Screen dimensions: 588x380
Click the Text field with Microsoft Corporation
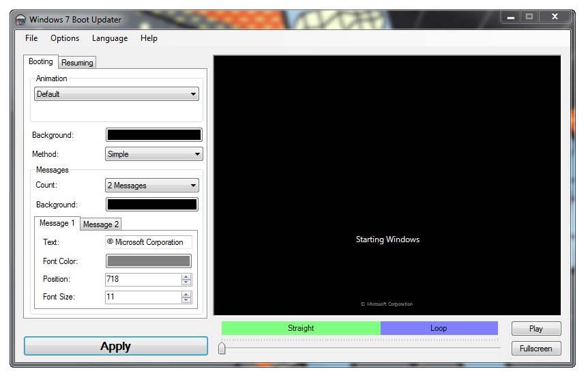(x=149, y=242)
